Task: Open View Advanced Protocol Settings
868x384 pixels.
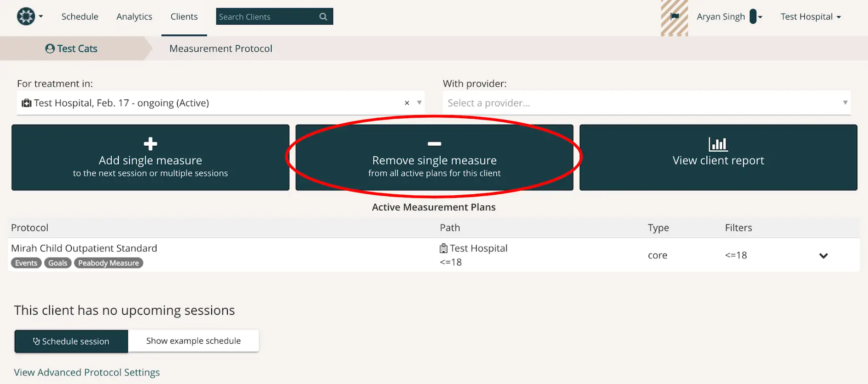Action: (x=87, y=372)
